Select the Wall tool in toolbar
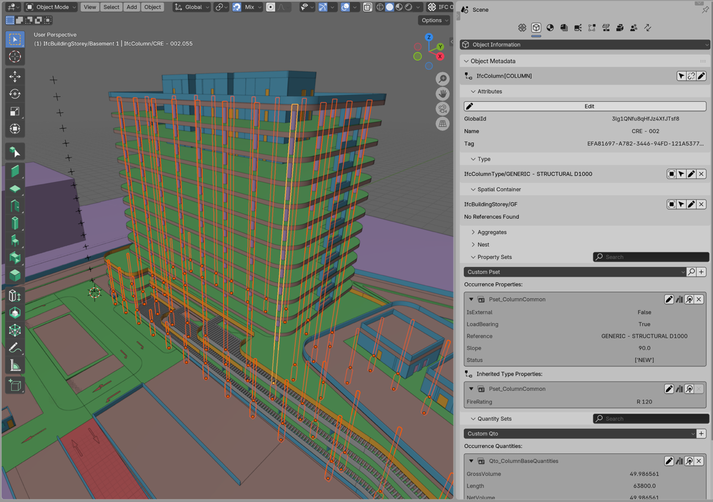713x502 pixels. [15, 171]
